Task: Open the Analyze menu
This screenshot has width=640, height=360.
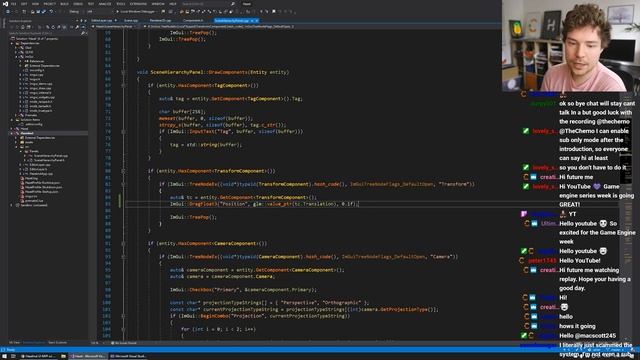Action: [x=105, y=4]
